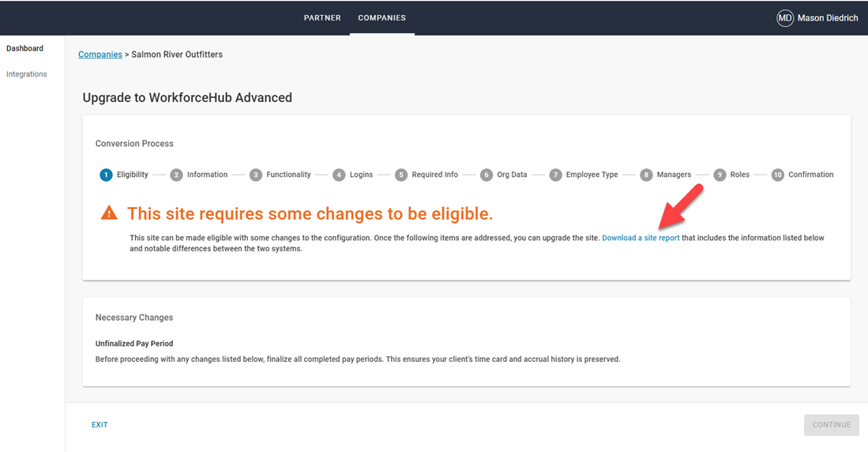Click the orange warning triangle icon
The width and height of the screenshot is (868, 452).
click(109, 213)
